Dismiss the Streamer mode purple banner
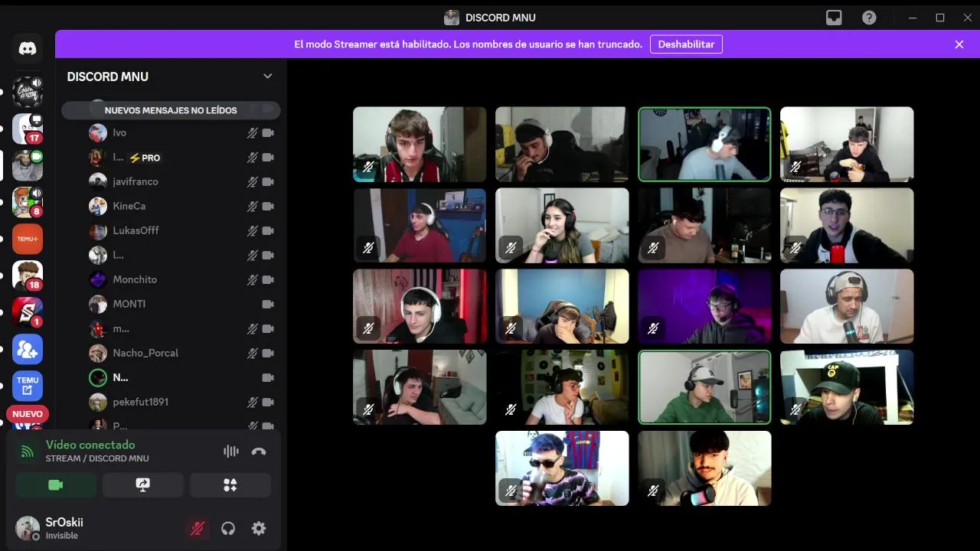This screenshot has width=980, height=551. pos(959,44)
